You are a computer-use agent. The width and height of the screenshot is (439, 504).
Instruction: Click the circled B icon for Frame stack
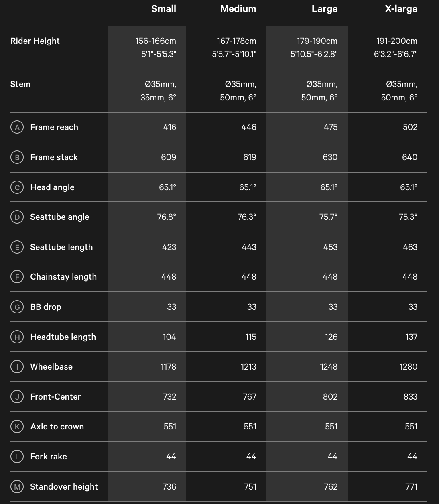(17, 157)
